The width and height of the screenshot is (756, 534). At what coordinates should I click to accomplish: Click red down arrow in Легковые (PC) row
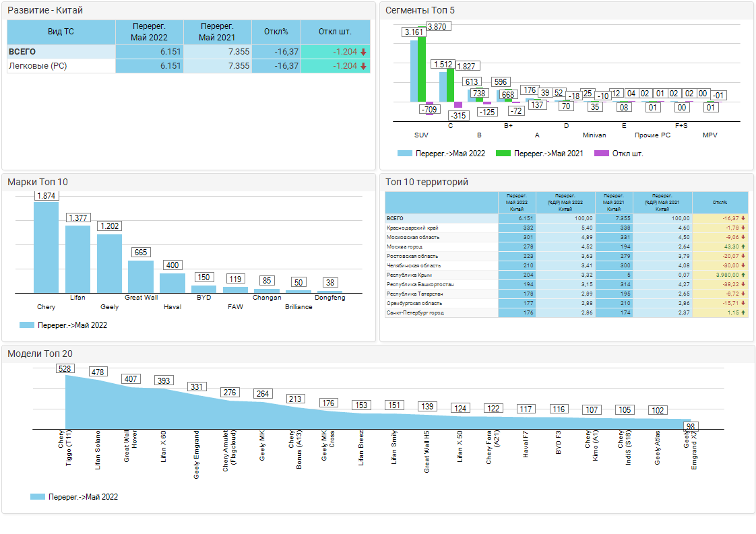[x=363, y=66]
